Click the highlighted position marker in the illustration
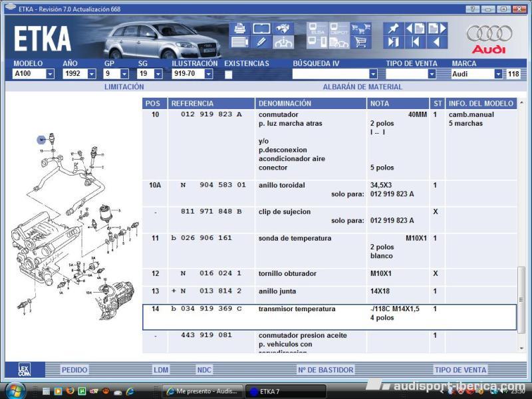Screen dimensions: 532x399 (x=41, y=140)
